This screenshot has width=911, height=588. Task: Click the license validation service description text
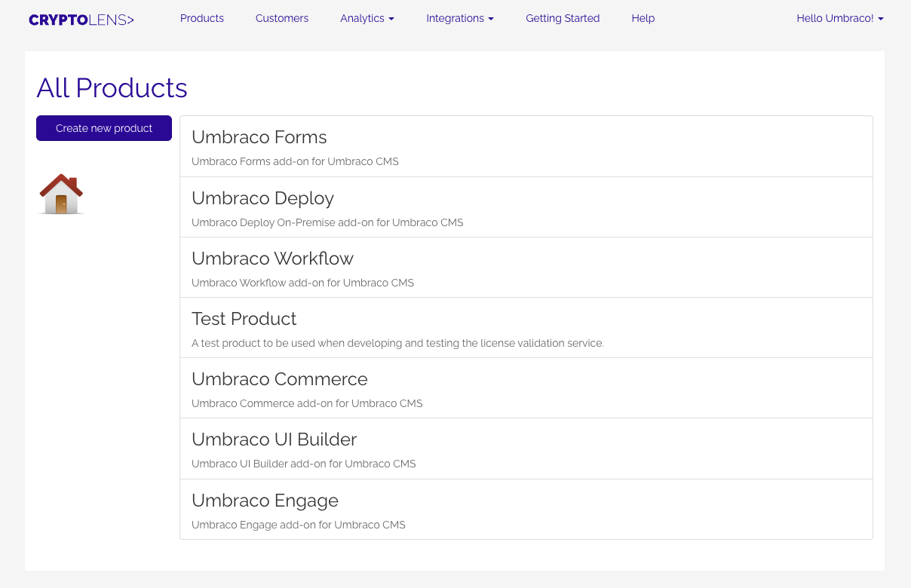(x=397, y=343)
